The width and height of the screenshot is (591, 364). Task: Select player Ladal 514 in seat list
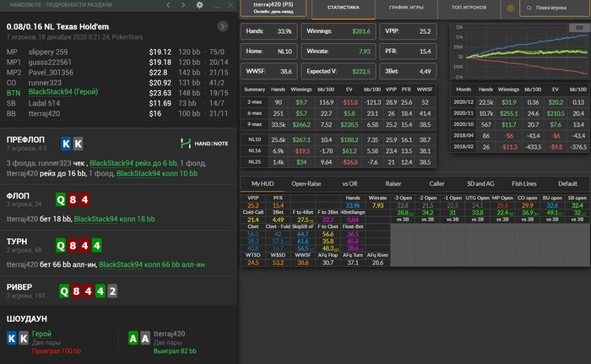(x=44, y=103)
